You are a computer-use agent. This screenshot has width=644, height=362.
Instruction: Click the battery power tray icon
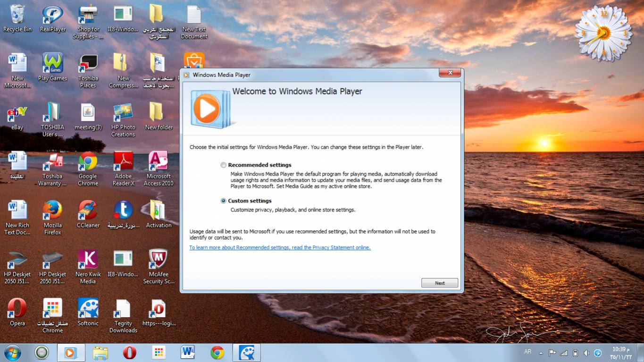click(575, 353)
